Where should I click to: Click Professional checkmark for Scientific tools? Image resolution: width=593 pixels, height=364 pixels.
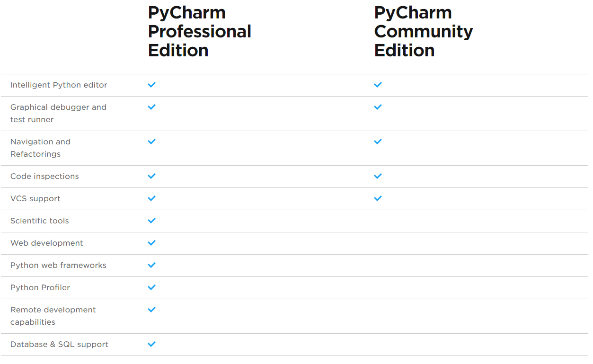pyautogui.click(x=151, y=221)
